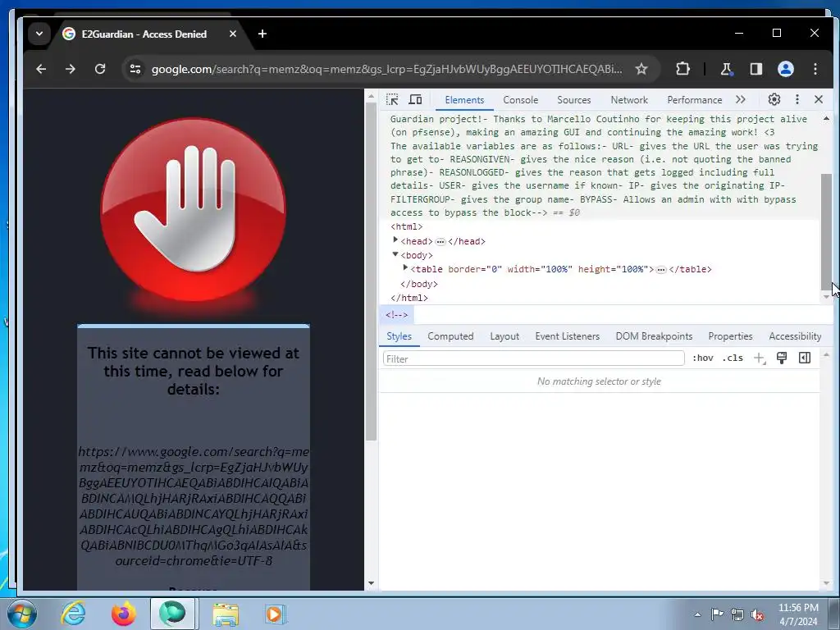Select the <html> opening tag line
The height and width of the screenshot is (630, 840).
pos(407,227)
